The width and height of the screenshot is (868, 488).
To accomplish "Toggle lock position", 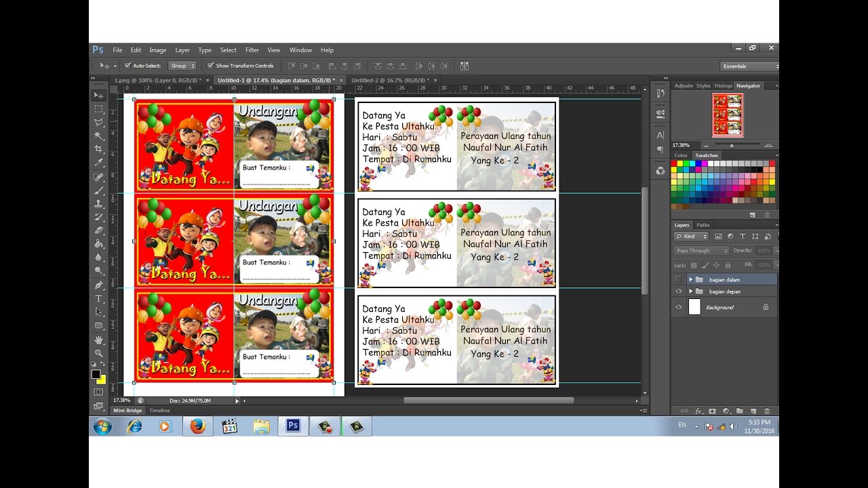I will (717, 265).
